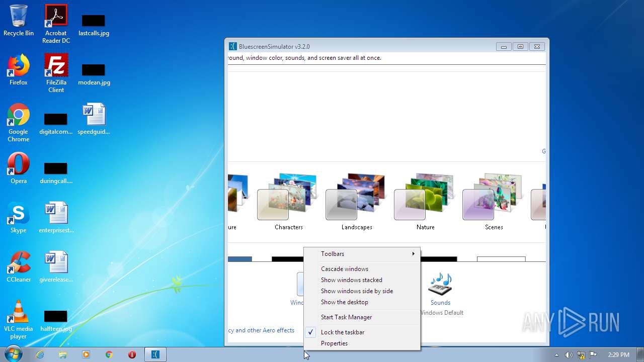Choose Show the desktop
The height and width of the screenshot is (362, 644).
tap(362, 302)
